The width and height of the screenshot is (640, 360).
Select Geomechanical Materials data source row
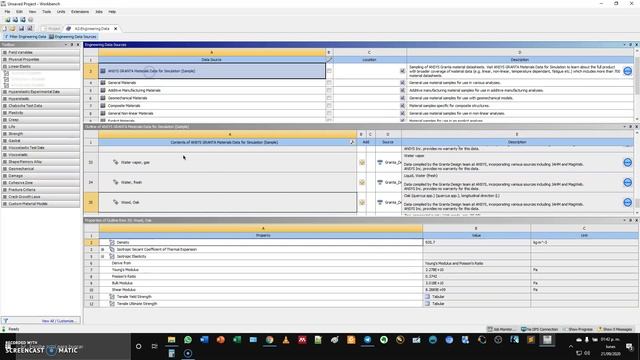click(212, 98)
